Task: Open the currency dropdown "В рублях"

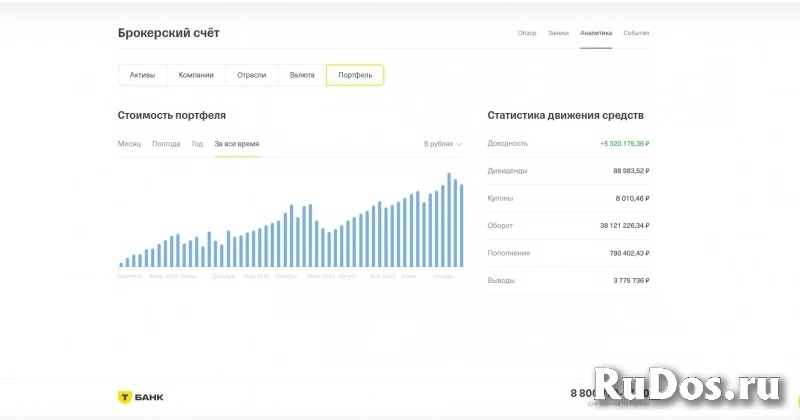Action: 442,144
